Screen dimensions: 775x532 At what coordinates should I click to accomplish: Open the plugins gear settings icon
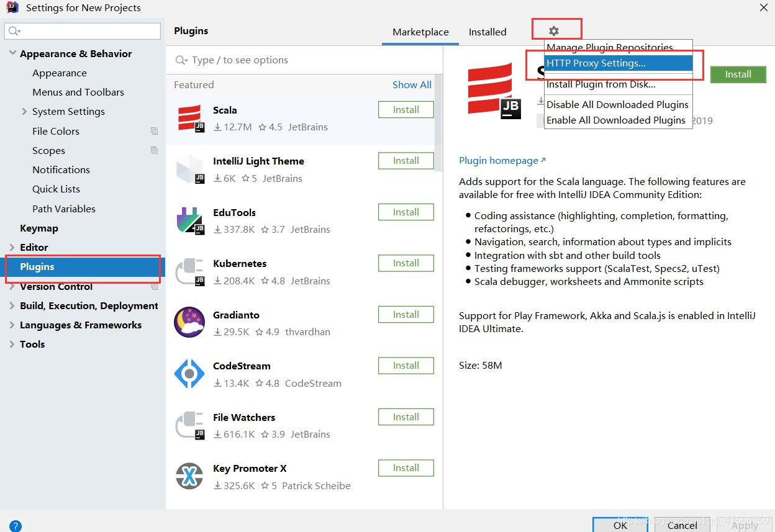[x=554, y=31]
